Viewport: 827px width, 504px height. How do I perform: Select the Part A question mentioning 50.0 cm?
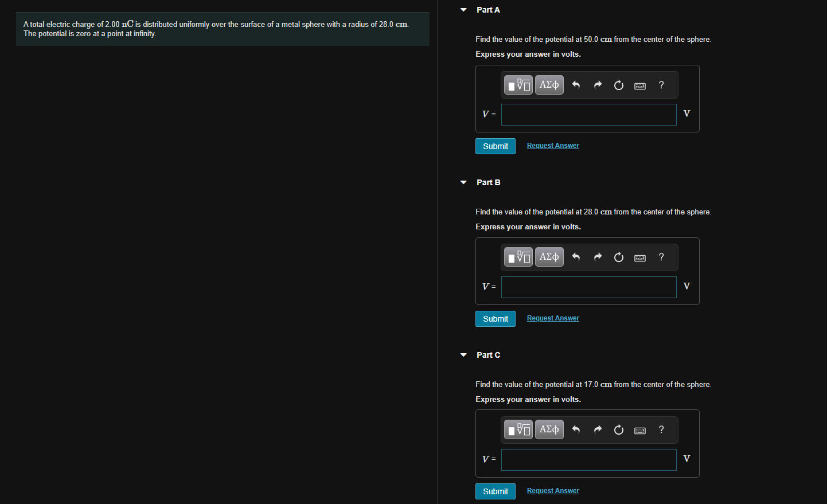(594, 40)
